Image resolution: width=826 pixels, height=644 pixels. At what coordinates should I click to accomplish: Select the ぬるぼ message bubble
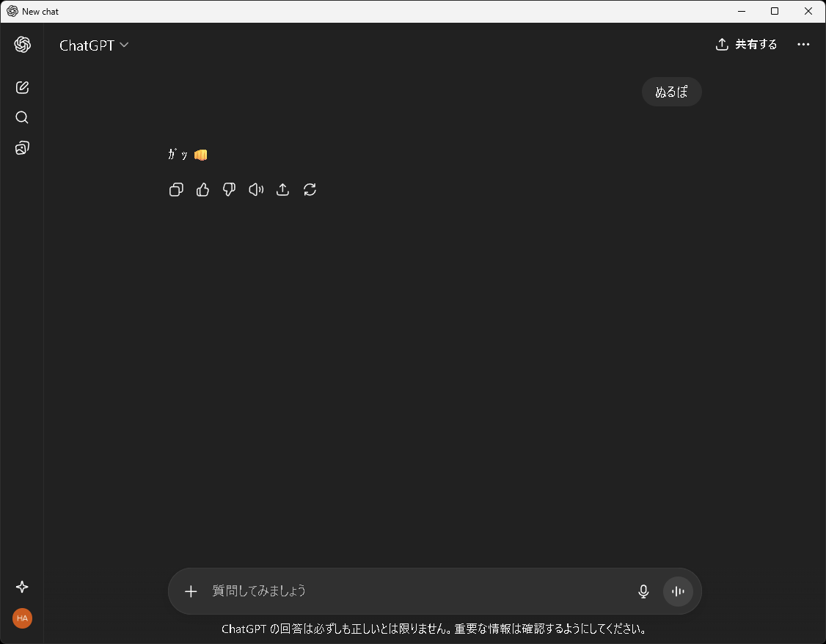click(671, 92)
